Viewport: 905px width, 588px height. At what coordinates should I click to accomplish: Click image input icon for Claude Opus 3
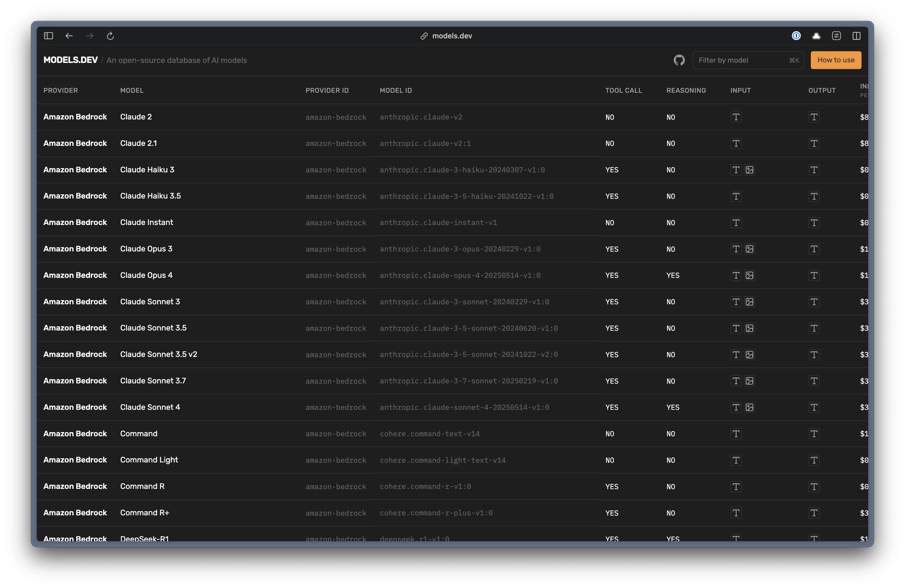[749, 249]
